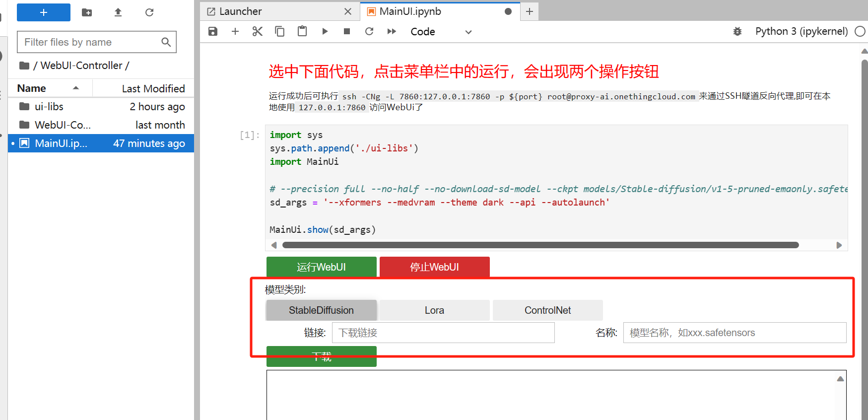Viewport: 868px width, 420px height.
Task: Sort files by Name column
Action: (50, 88)
